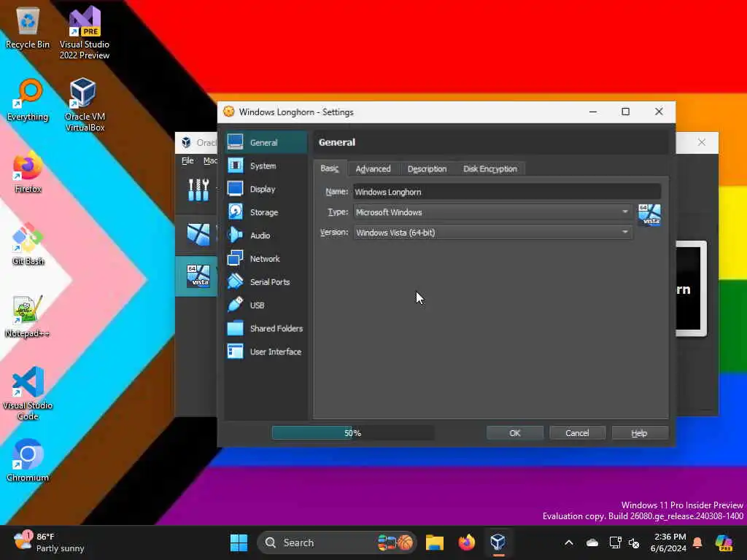Viewport: 747px width, 560px height.
Task: Open the Display settings category
Action: (x=266, y=189)
